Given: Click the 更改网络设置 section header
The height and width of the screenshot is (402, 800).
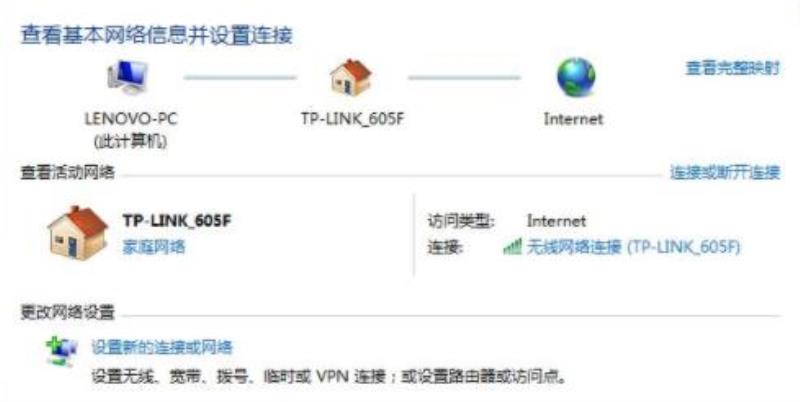Looking at the screenshot, I should (67, 312).
